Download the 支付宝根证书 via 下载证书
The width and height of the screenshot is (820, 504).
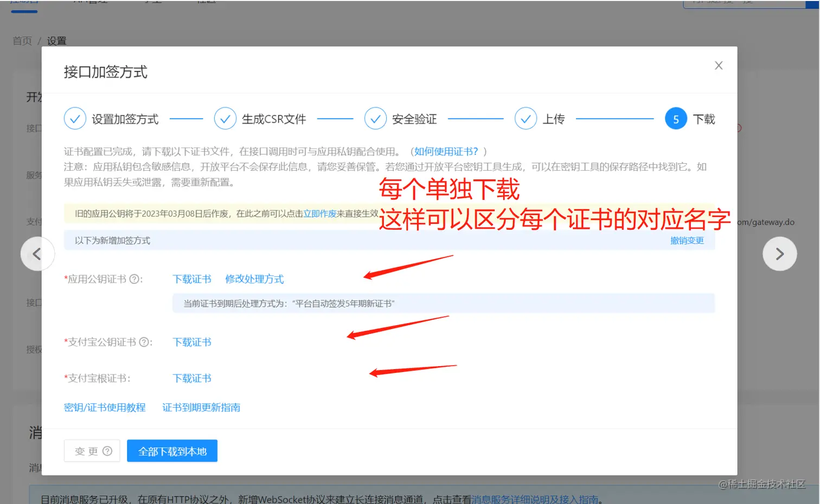click(192, 378)
